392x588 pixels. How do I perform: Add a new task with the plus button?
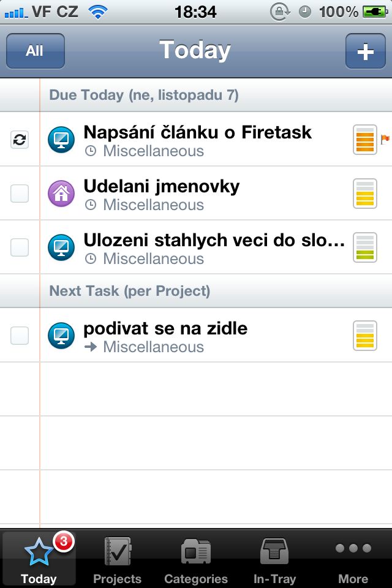(364, 51)
